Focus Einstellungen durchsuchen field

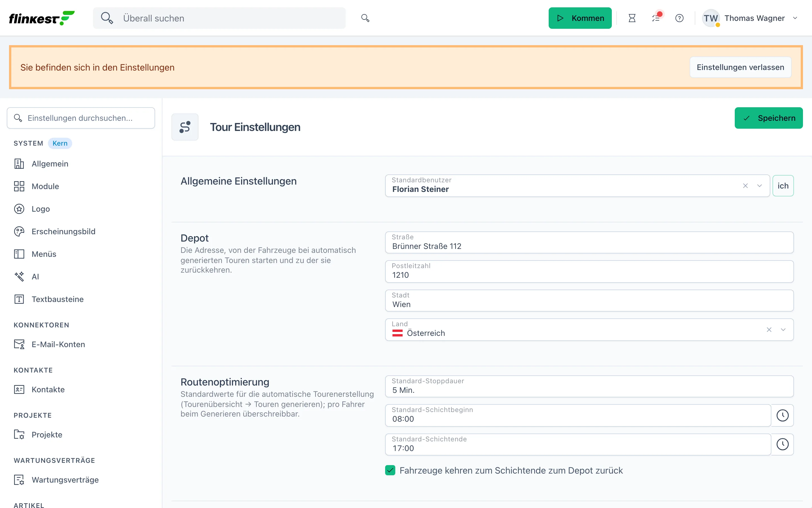coord(81,118)
